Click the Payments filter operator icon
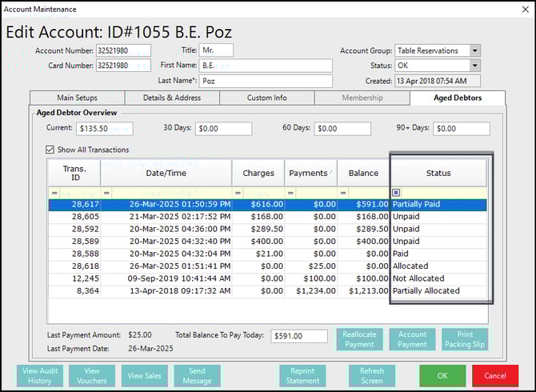Screen dimensions: 536x392 [290, 193]
